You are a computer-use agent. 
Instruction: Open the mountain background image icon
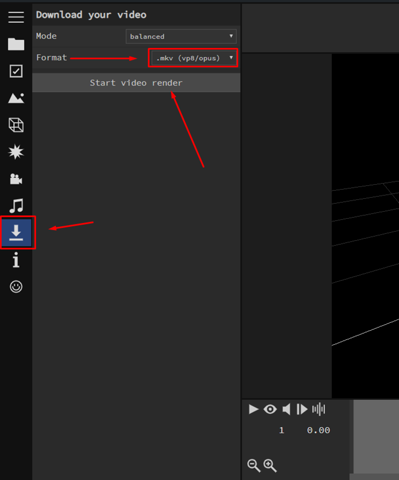coord(16,98)
